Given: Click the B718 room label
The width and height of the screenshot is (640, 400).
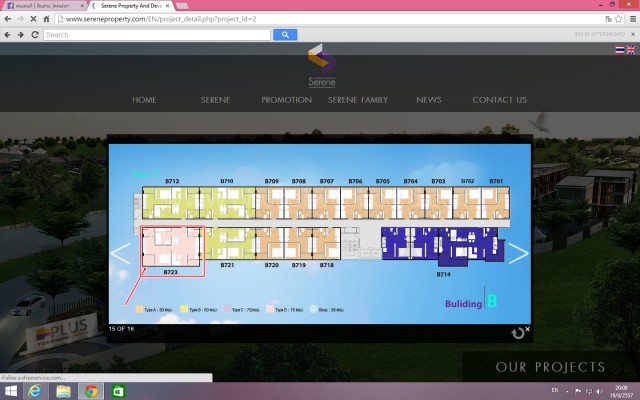Looking at the screenshot, I should [x=327, y=265].
